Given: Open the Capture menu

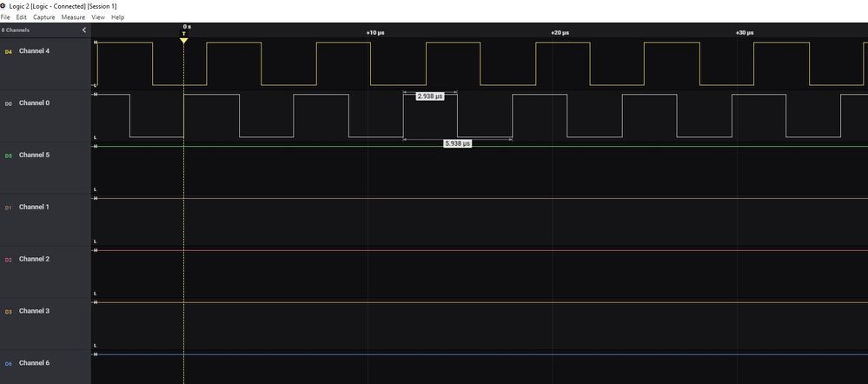Looking at the screenshot, I should (x=43, y=17).
